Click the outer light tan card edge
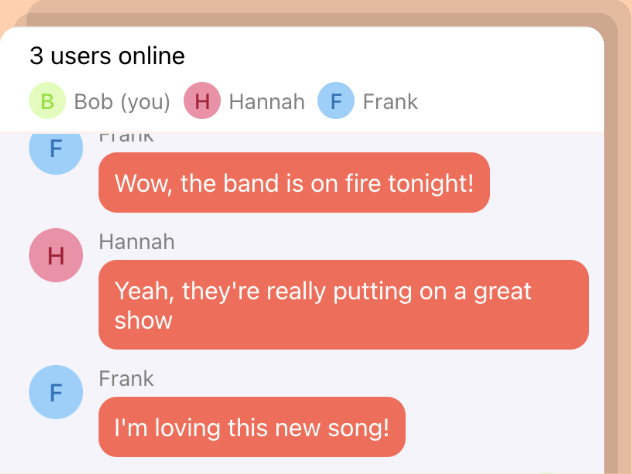The height and width of the screenshot is (474, 632). point(625,242)
